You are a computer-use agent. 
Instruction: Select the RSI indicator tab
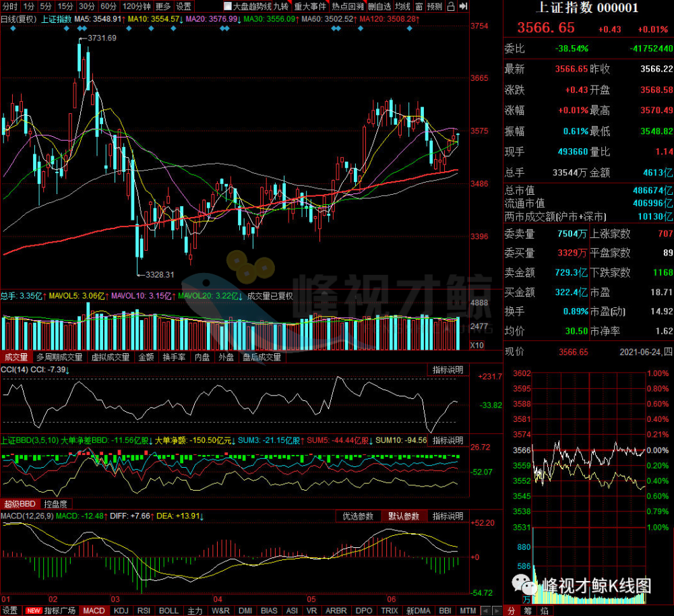point(144,611)
